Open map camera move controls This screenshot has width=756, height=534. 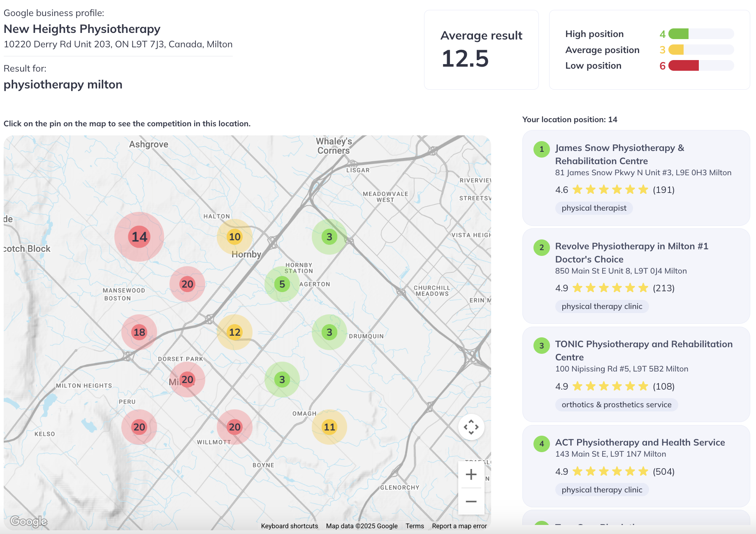(471, 427)
